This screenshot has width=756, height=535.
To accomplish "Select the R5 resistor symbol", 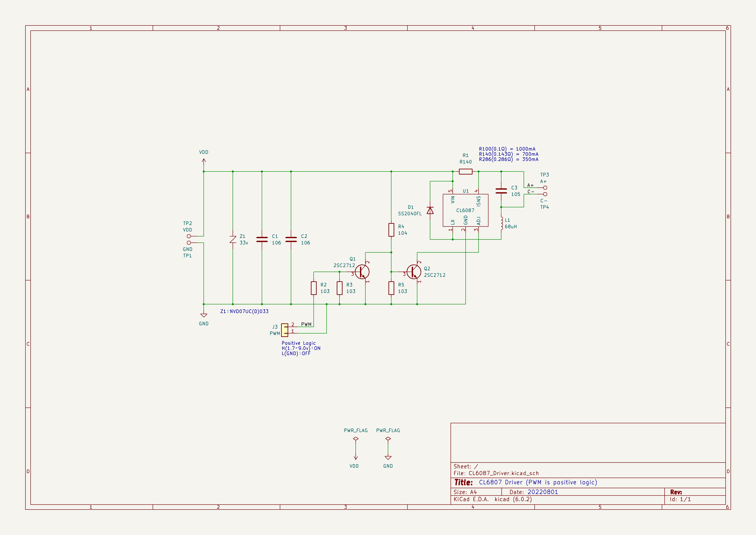I will click(391, 288).
